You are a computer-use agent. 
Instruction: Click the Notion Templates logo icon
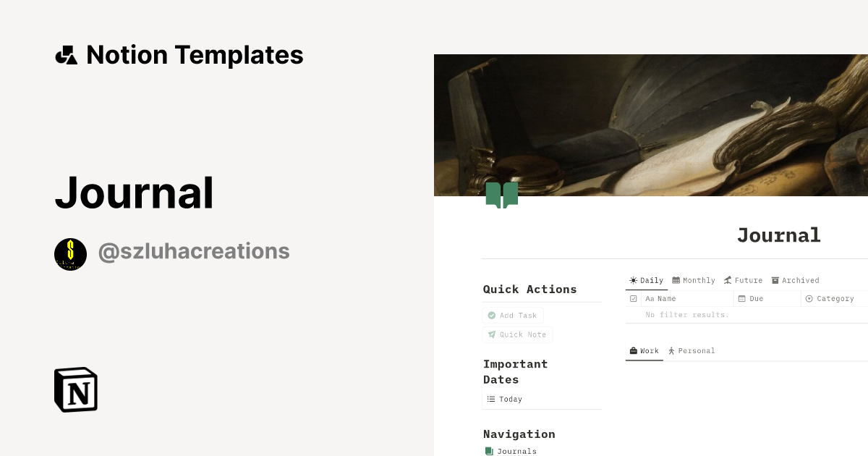tap(66, 54)
